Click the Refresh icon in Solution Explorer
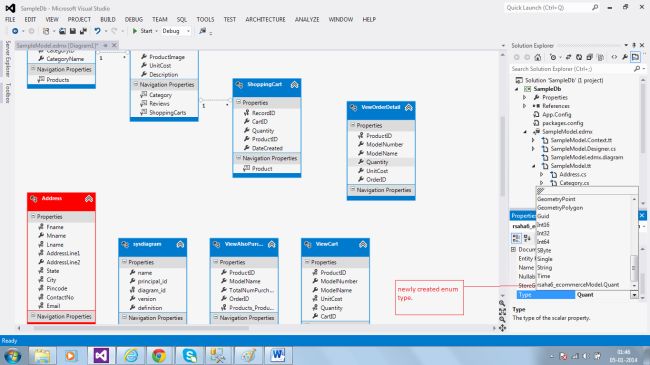 (x=579, y=57)
